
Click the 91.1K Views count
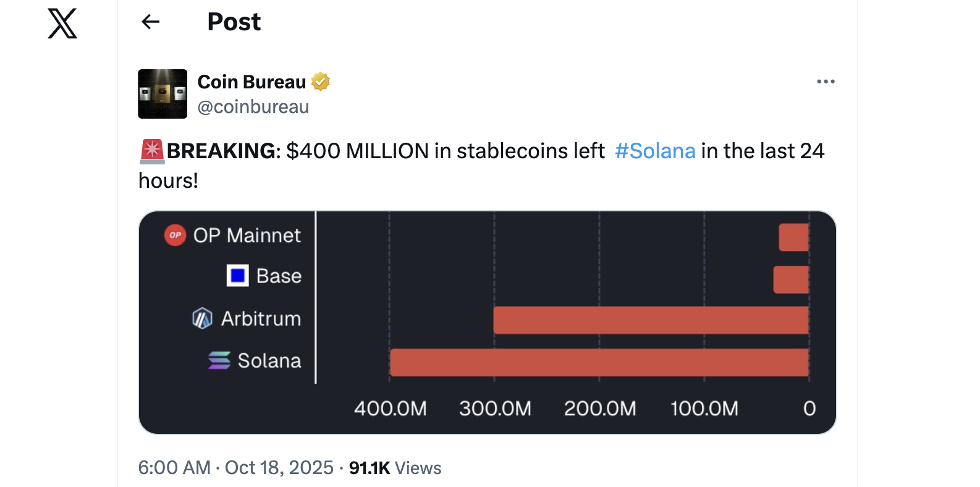(395, 468)
